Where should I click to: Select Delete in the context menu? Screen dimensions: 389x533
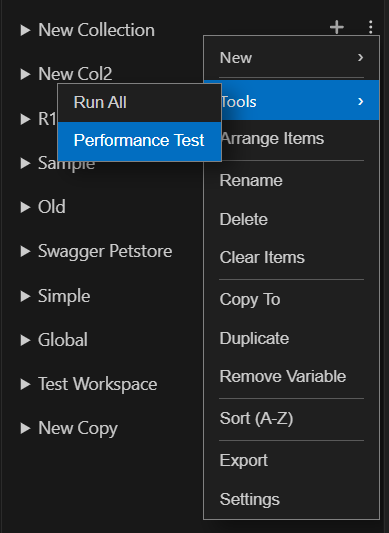pyautogui.click(x=291, y=219)
